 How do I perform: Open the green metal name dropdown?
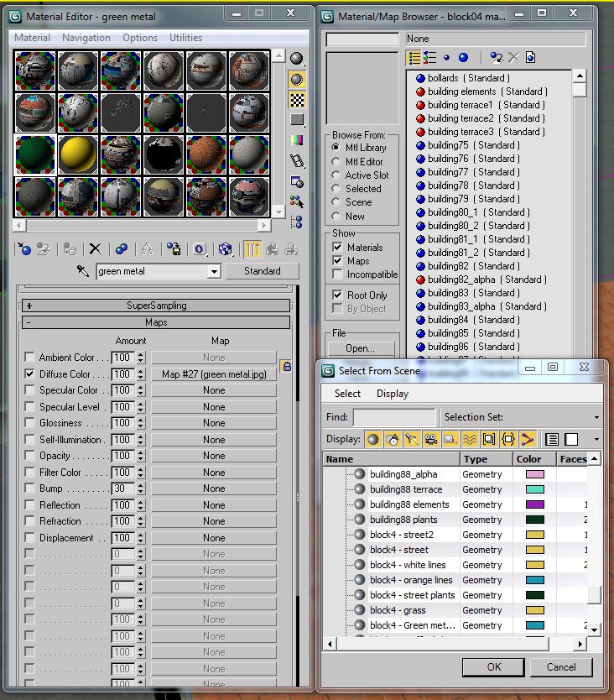(214, 271)
